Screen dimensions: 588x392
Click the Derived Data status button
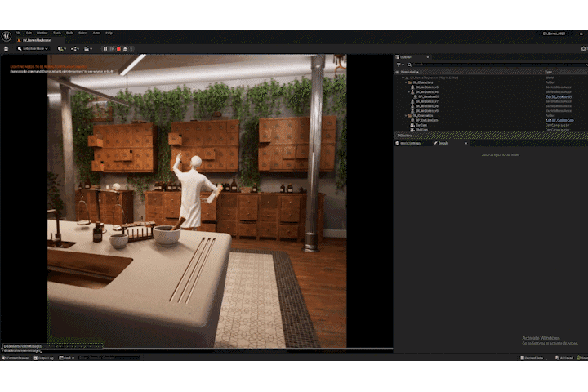[532, 358]
